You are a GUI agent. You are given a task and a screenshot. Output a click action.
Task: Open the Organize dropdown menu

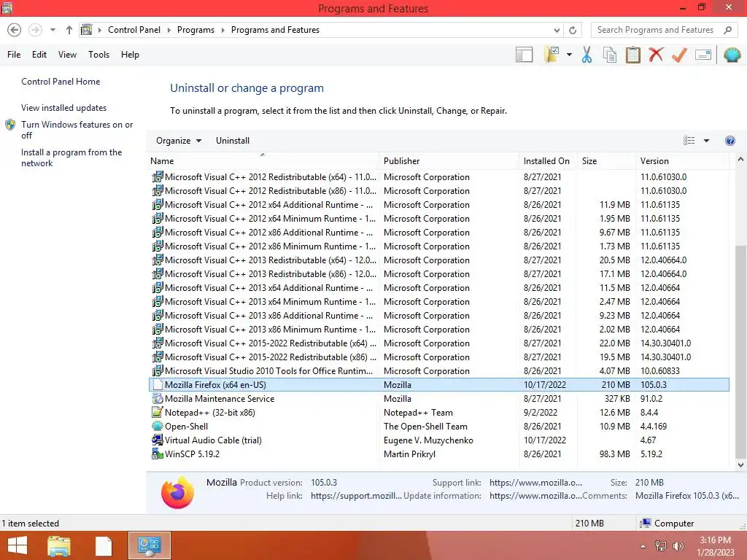tap(179, 141)
